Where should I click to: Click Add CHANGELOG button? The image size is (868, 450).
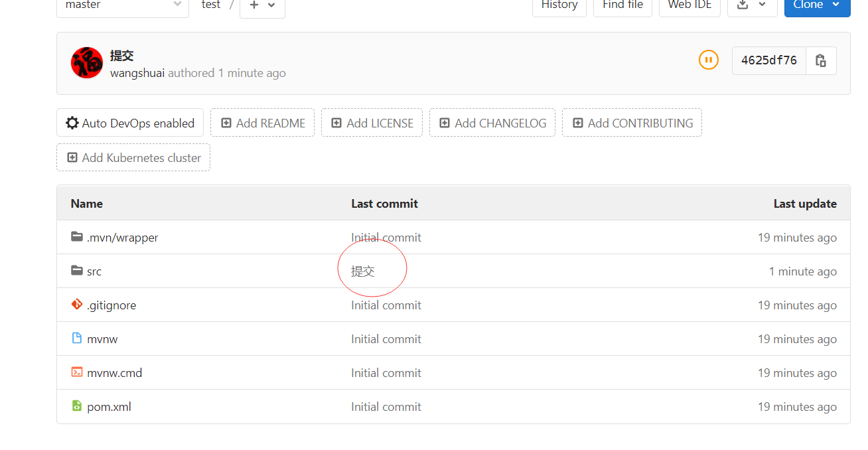(492, 123)
